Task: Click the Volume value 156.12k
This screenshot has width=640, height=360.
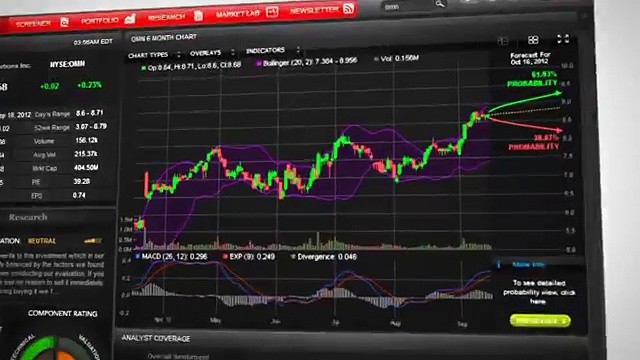Action: tap(86, 140)
